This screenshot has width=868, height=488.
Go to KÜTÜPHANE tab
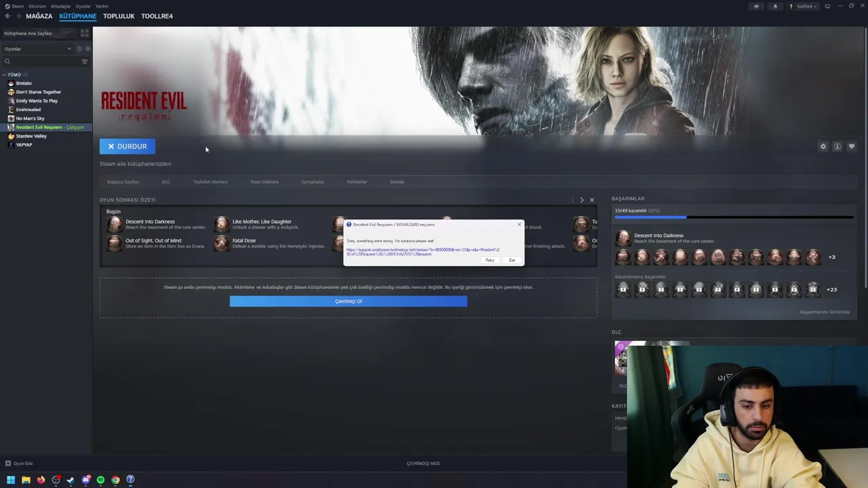pyautogui.click(x=78, y=16)
